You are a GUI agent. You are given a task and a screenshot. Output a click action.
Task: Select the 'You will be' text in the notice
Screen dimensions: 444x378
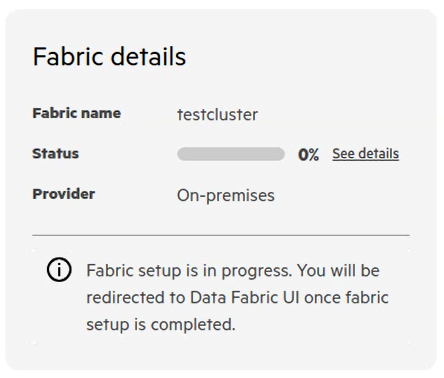coord(338,270)
